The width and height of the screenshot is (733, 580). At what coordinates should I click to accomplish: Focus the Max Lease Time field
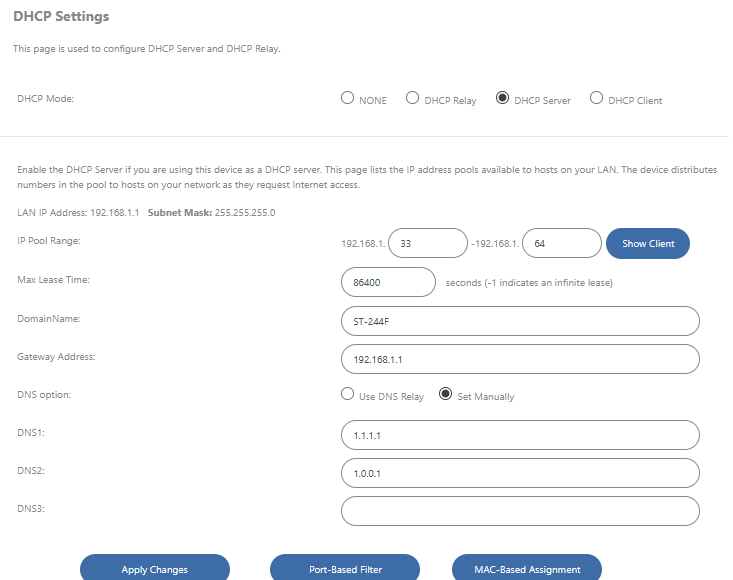388,282
